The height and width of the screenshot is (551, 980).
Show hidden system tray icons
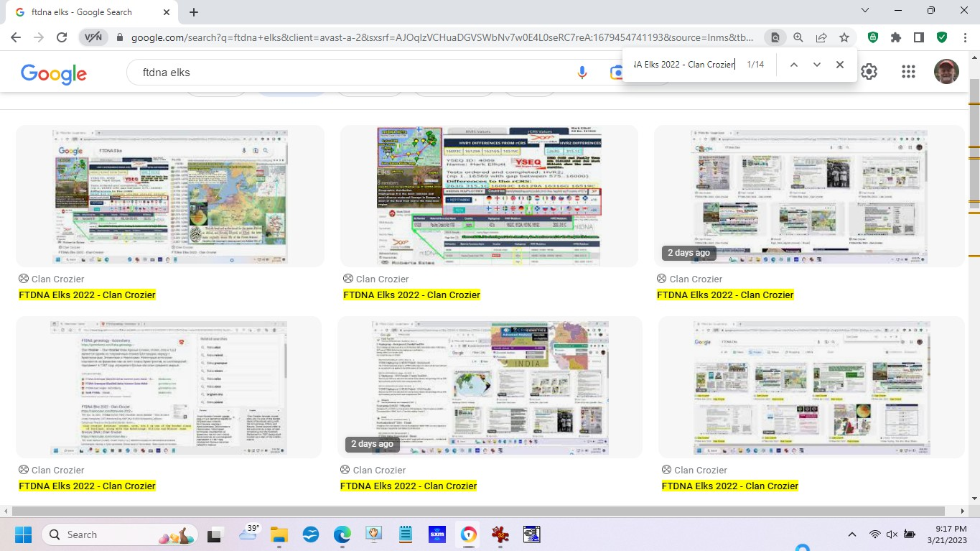click(852, 534)
